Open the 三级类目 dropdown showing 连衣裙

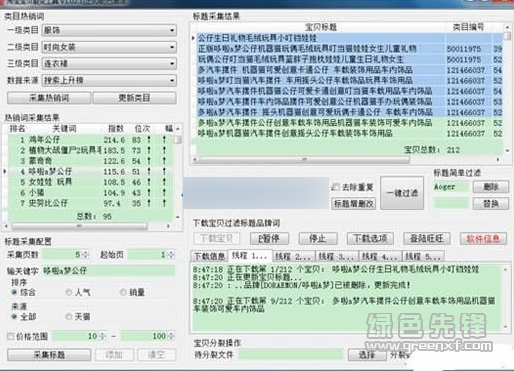tap(109, 63)
